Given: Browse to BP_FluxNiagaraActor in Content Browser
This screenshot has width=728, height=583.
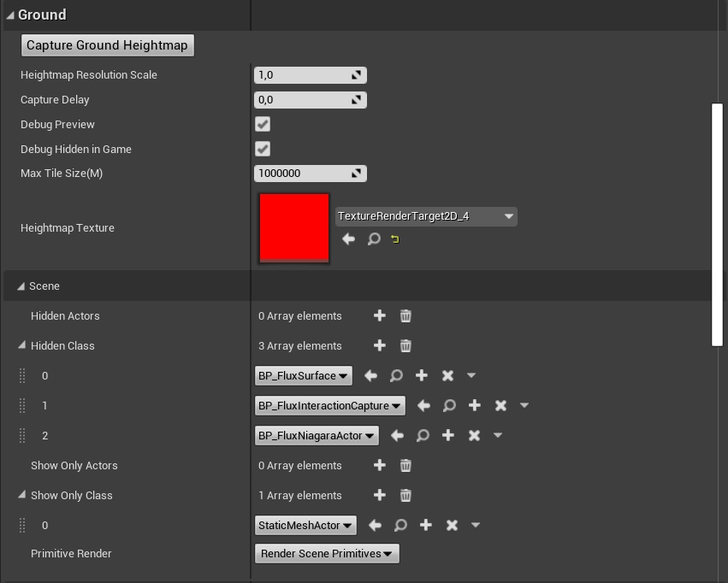Looking at the screenshot, I should (423, 435).
